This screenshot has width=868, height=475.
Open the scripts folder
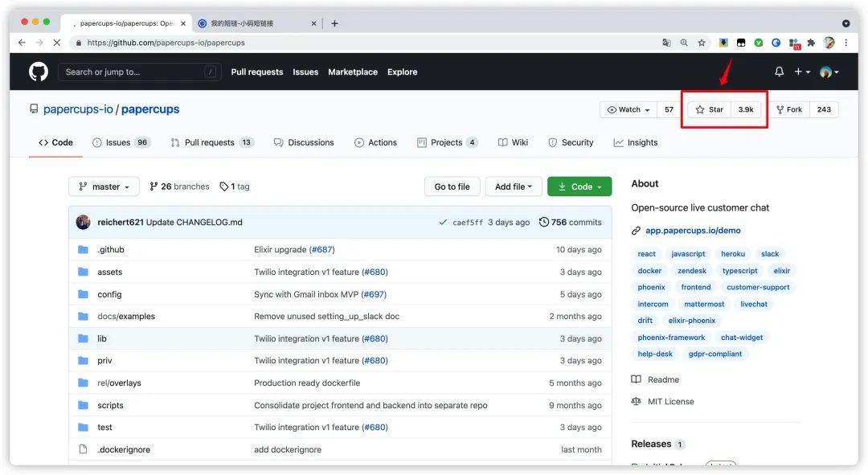coord(110,405)
